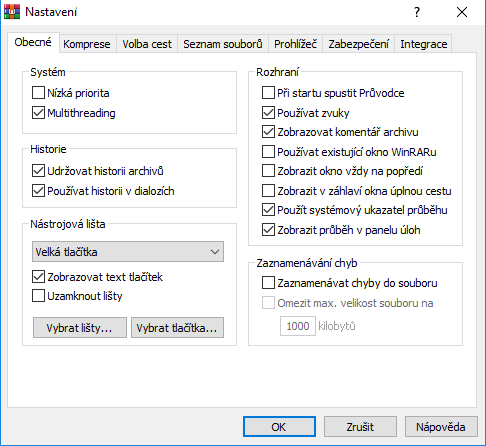Image resolution: width=486 pixels, height=446 pixels.
Task: Enable Zobrazit v záhlaví okna úplnou cestu
Action: pos(268,191)
